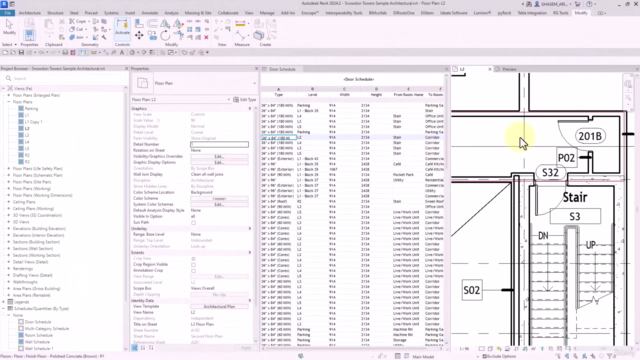Screen dimensions: 640x360
Task: Open the L3 floor plan in browser
Action: (27, 135)
